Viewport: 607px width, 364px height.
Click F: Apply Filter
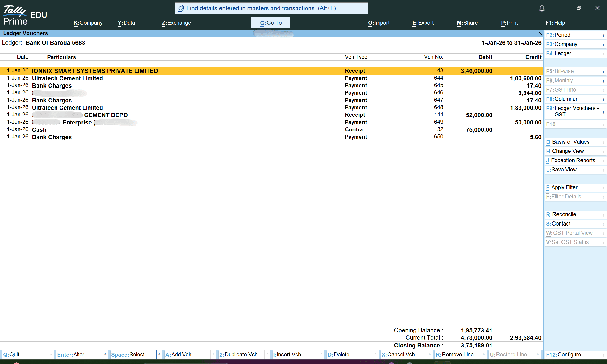pyautogui.click(x=573, y=188)
